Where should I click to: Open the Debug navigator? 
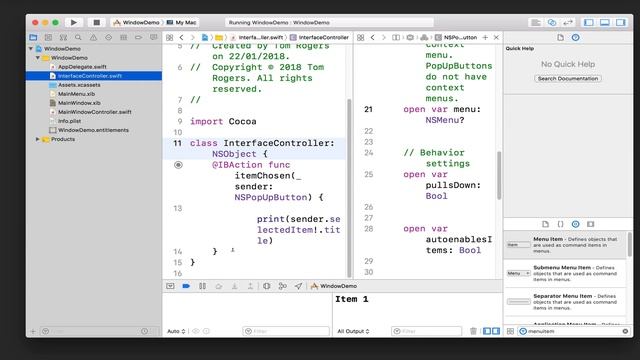(123, 38)
